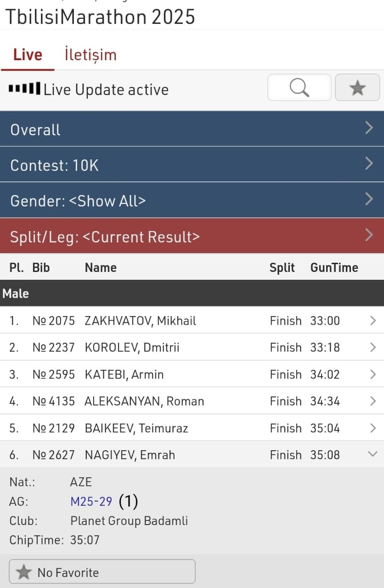Viewport: 384px width, 588px height.
Task: Collapse NAGIYEV, Emrah details with down chevron
Action: tap(373, 454)
